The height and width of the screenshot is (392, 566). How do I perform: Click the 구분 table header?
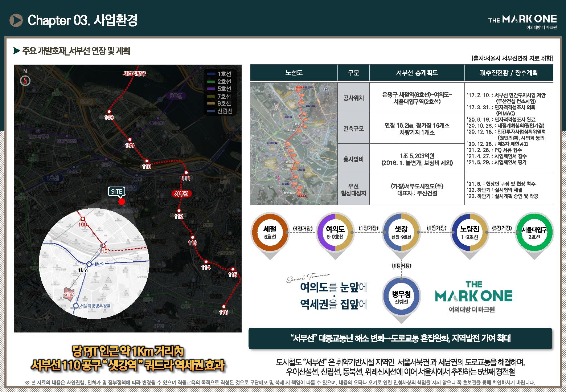pyautogui.click(x=353, y=73)
